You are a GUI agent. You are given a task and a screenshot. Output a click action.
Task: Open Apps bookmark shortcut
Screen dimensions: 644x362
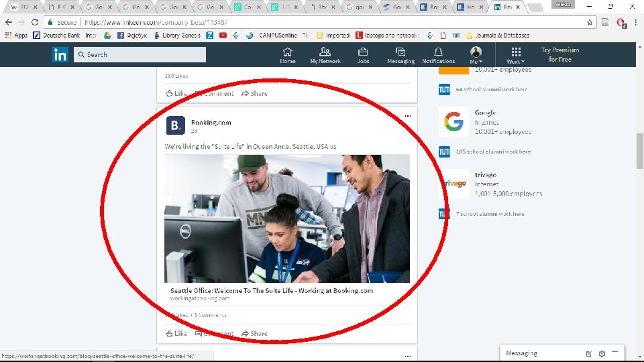16,36
